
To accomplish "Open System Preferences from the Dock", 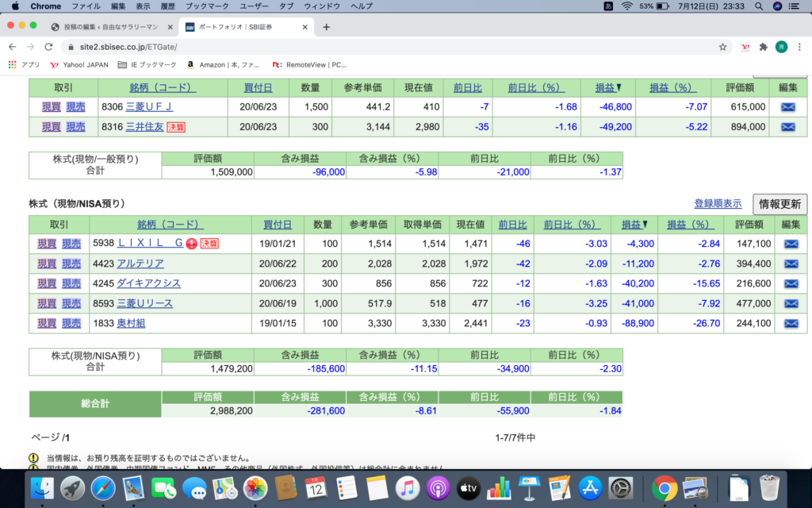I will (620, 488).
